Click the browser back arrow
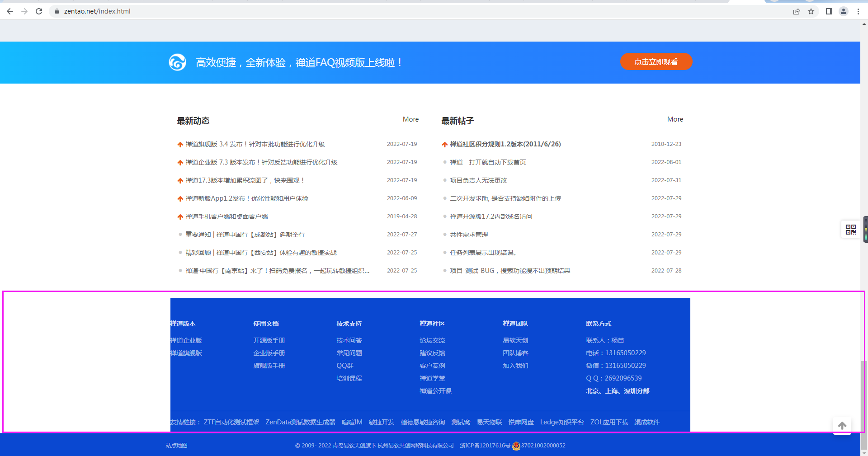868x456 pixels. point(10,11)
